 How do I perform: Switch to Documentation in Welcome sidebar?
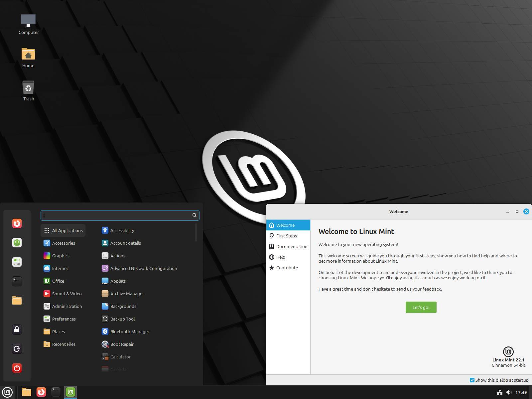click(x=288, y=246)
